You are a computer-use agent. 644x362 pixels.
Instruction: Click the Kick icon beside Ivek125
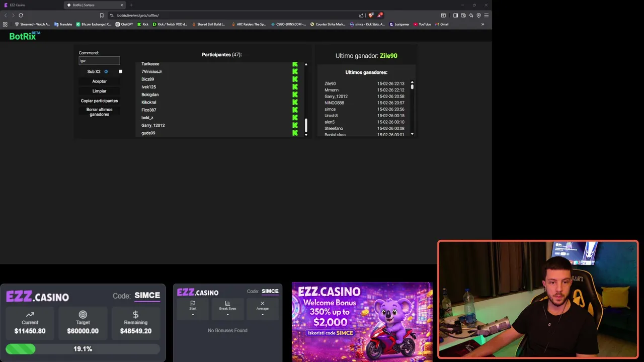(295, 87)
